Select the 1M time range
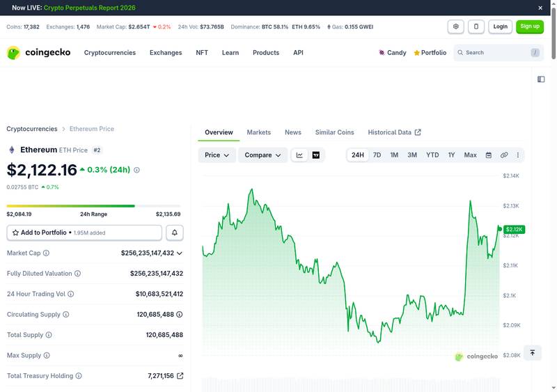 (x=394, y=155)
